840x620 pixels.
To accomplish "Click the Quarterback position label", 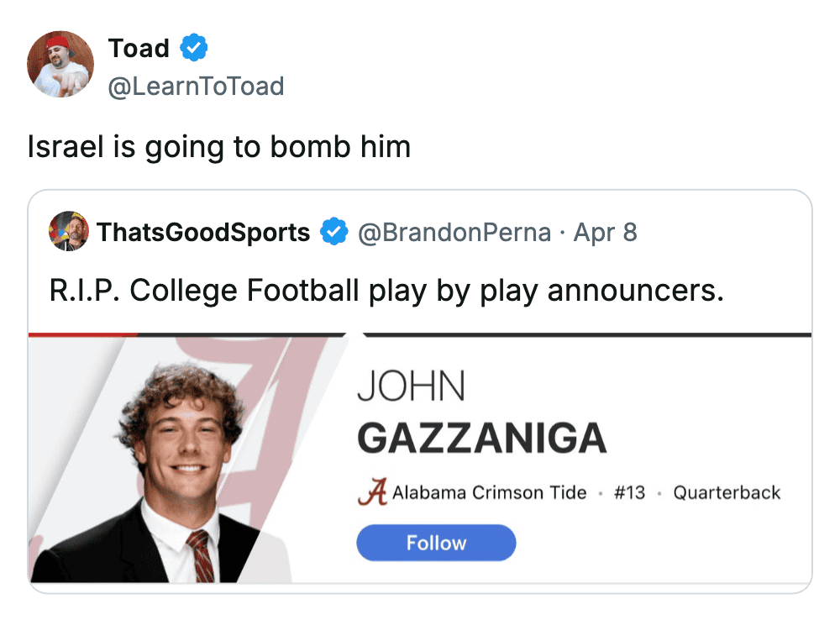I will point(727,492).
